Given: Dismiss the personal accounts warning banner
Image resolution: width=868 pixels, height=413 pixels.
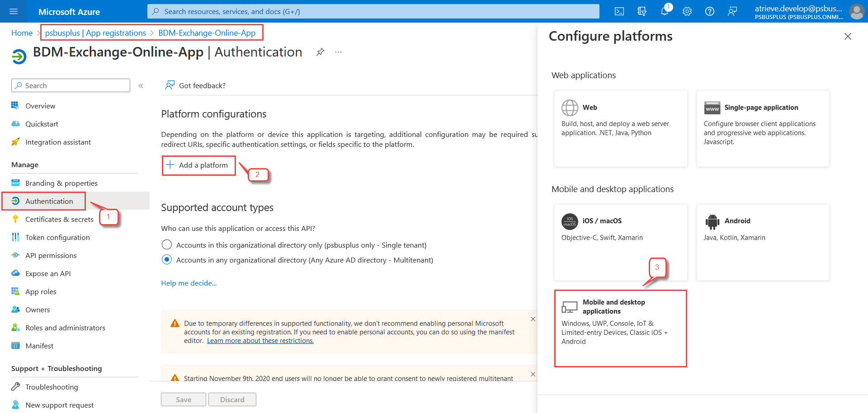Looking at the screenshot, I should pos(533,319).
